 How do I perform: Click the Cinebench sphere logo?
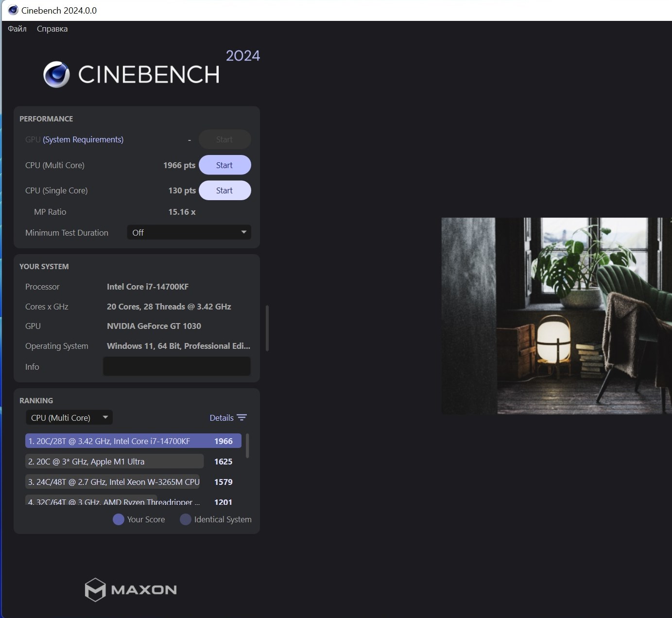click(x=56, y=74)
